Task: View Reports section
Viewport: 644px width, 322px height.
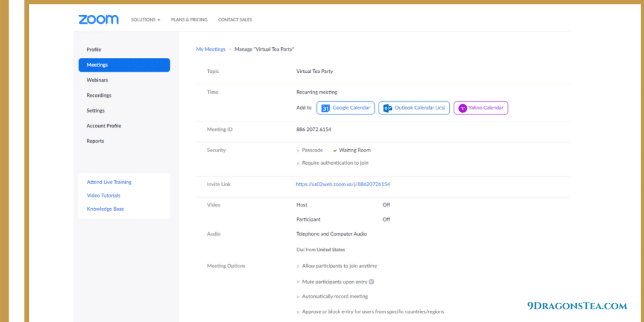Action: (95, 141)
